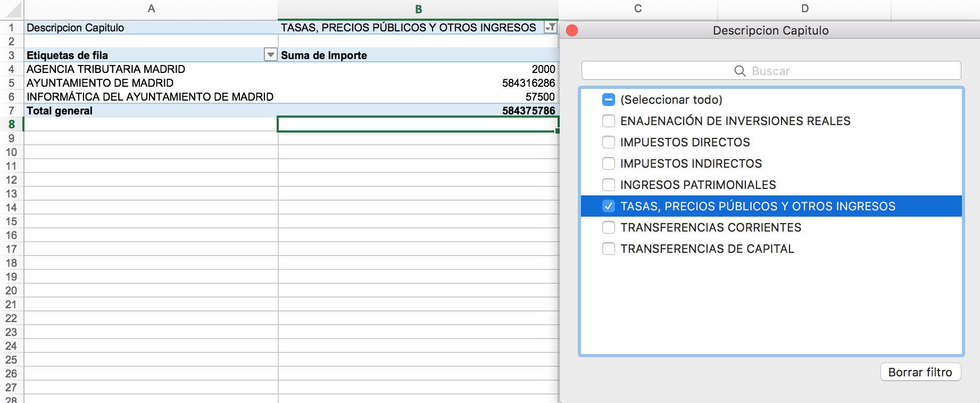This screenshot has height=403, width=980.
Task: Uncheck TASAS, PRECIOS PÚBLICOS Y OTROS INGRESOS
Action: pyautogui.click(x=609, y=206)
